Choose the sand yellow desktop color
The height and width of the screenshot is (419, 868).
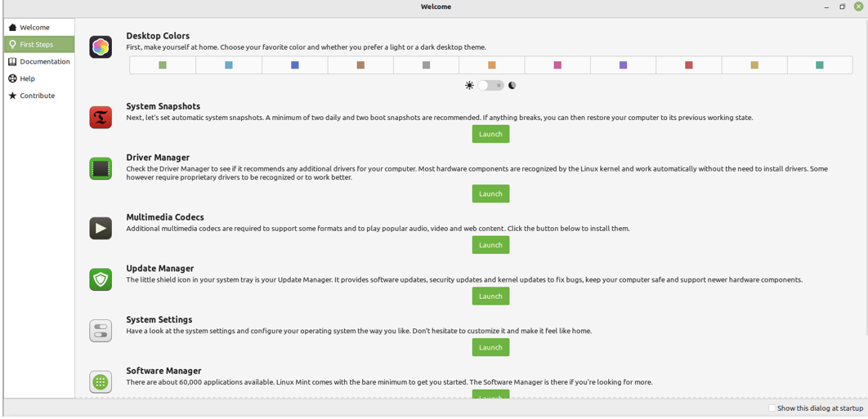pos(754,65)
